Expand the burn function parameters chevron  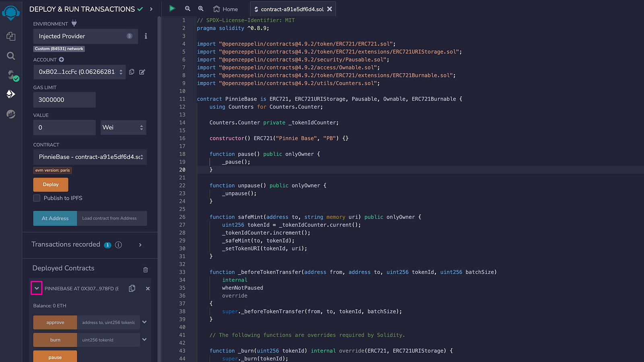(x=144, y=339)
